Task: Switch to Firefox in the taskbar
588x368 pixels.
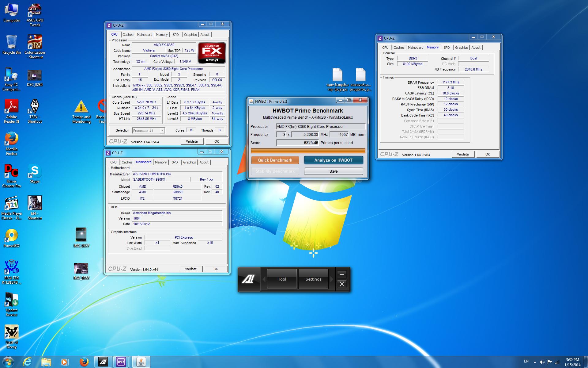Action: pyautogui.click(x=84, y=362)
